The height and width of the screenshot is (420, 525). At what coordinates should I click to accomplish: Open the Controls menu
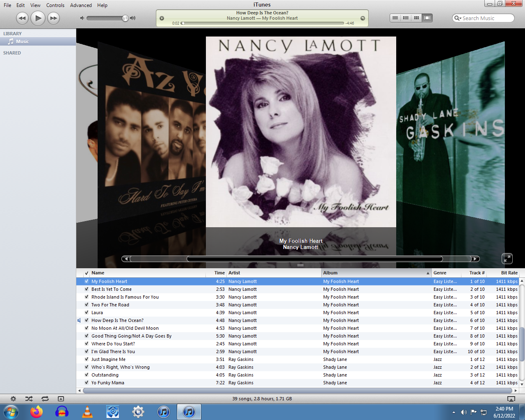[x=55, y=5]
